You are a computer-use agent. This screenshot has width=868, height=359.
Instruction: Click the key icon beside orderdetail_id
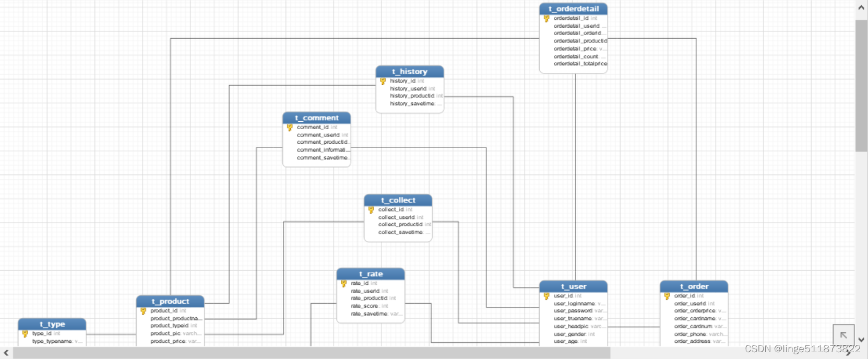pyautogui.click(x=546, y=18)
